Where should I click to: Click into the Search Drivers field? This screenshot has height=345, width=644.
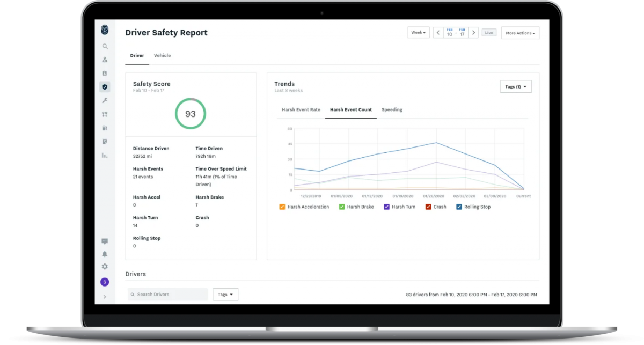coord(167,295)
